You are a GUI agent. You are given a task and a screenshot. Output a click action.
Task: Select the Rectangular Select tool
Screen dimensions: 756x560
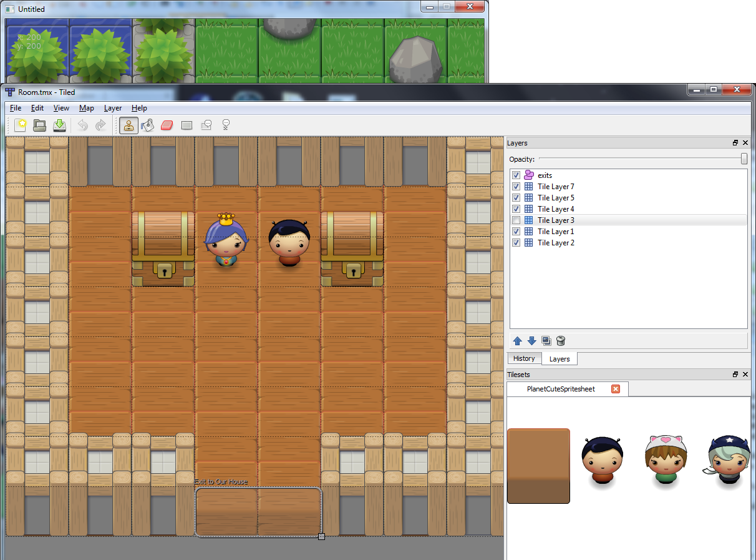tap(187, 125)
